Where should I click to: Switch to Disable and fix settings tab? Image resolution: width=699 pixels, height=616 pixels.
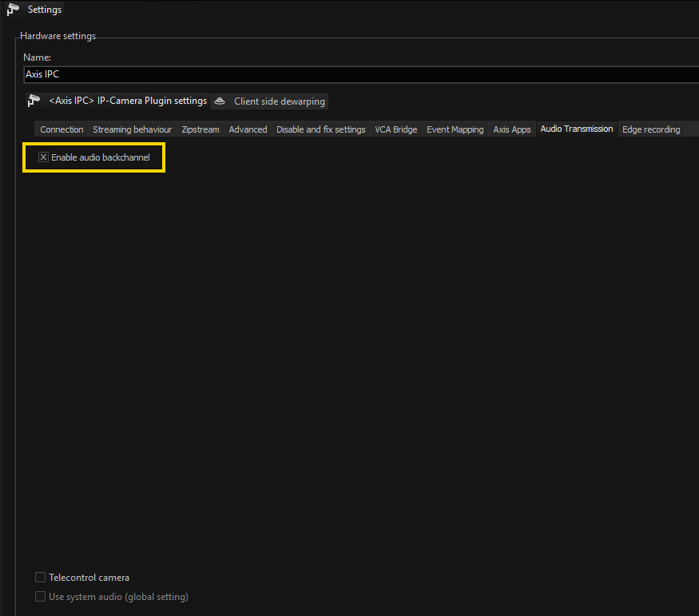point(321,129)
